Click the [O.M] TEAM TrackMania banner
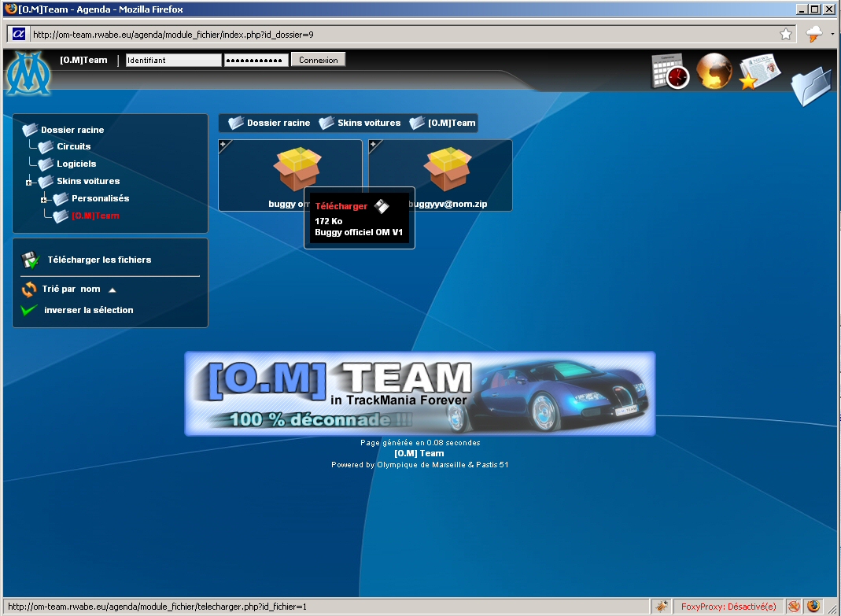The height and width of the screenshot is (616, 841). [420, 393]
